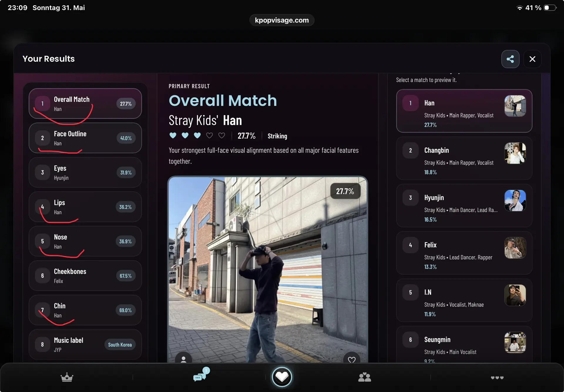
Task: Tap the center heart button
Action: pos(282,377)
